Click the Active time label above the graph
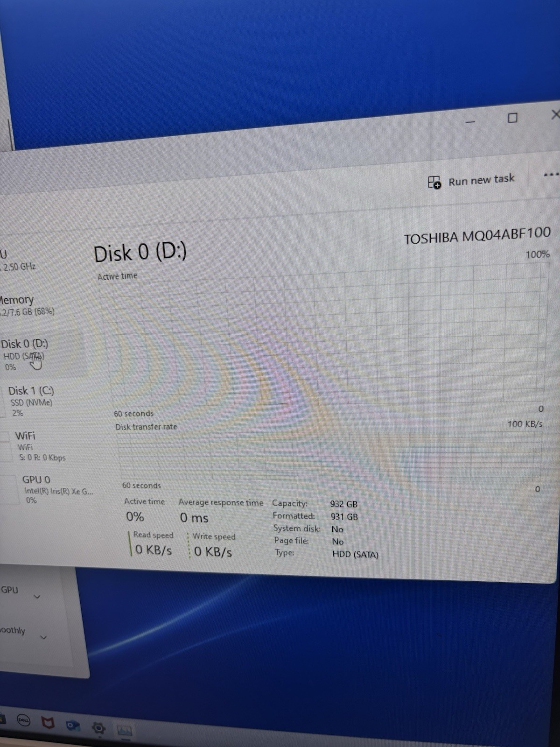This screenshot has width=560, height=747. 118,276
